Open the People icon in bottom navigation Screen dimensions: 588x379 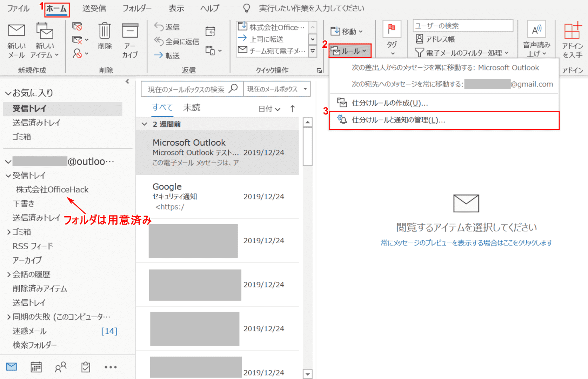tap(61, 367)
